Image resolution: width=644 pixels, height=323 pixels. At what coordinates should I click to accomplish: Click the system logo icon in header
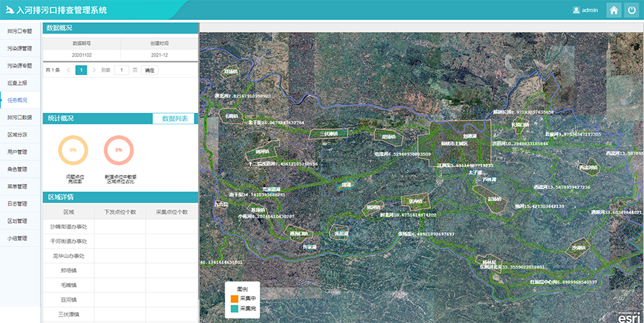coord(8,10)
